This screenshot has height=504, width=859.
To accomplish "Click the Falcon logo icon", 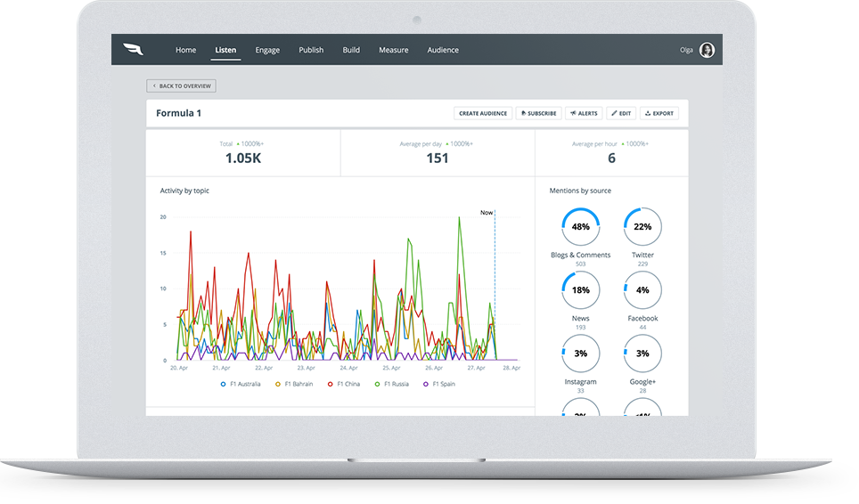I will (x=133, y=49).
